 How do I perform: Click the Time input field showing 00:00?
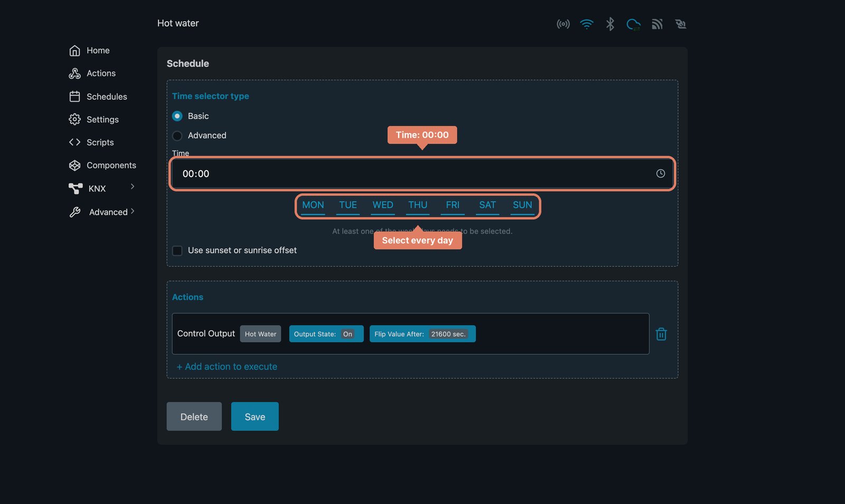click(422, 174)
